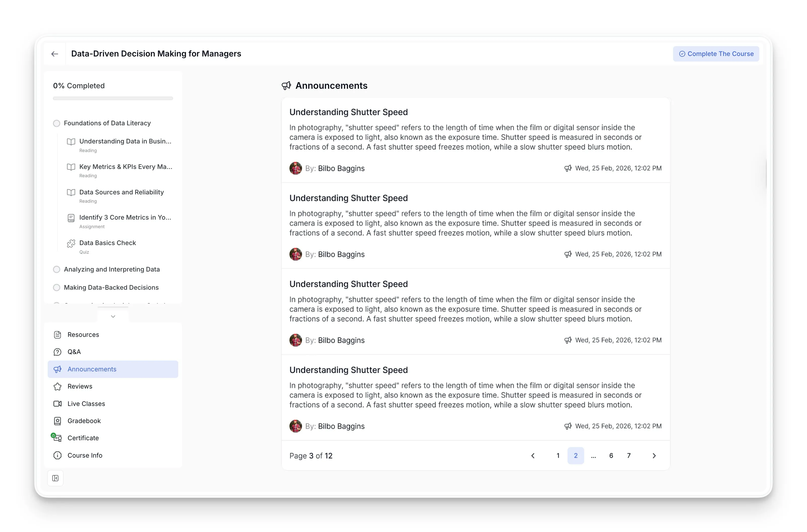Open the fourth Understanding Shutter Speed title
The height and width of the screenshot is (532, 807).
click(349, 370)
